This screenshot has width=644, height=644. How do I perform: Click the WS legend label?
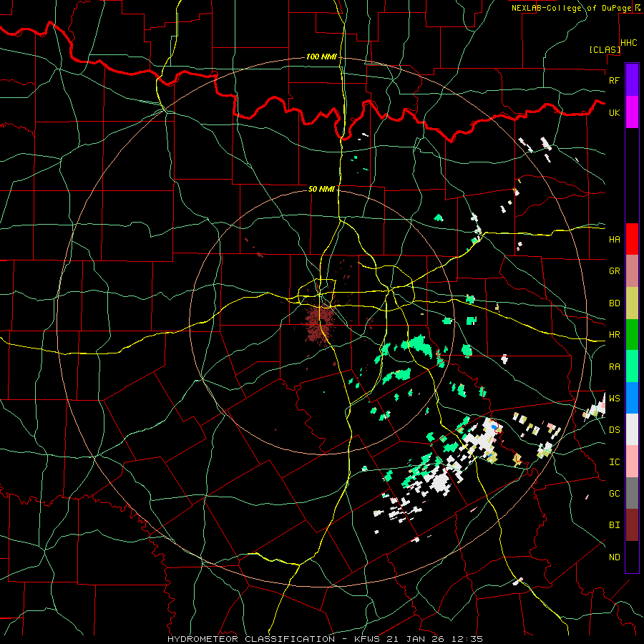[614, 399]
